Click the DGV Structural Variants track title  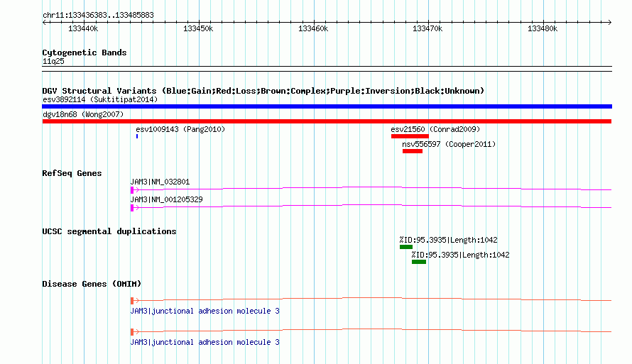click(x=263, y=91)
